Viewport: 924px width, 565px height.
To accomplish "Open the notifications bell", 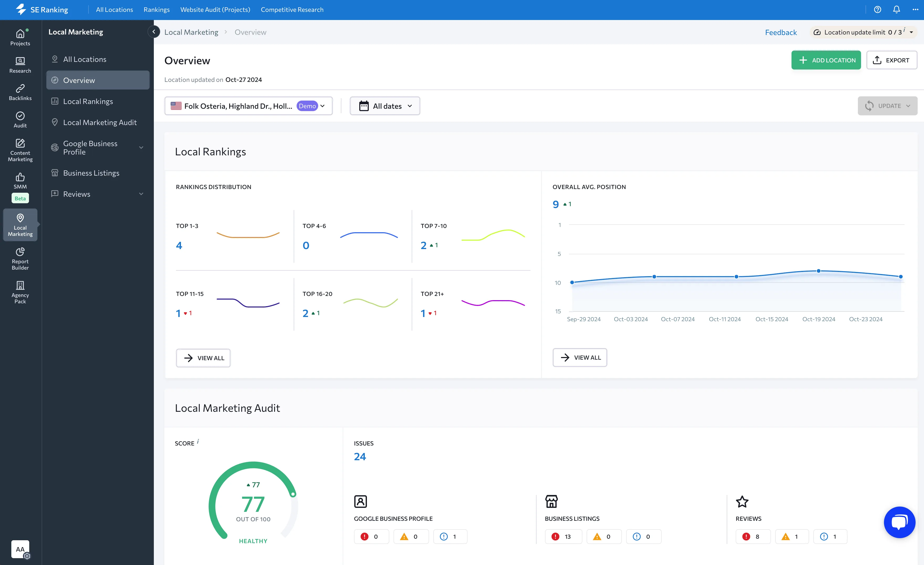I will (897, 10).
